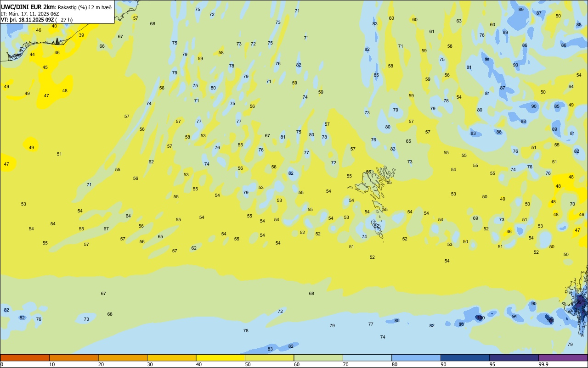This screenshot has height=368, width=588.
Task: Click the map value '40' below the title box
Action: click(54, 26)
